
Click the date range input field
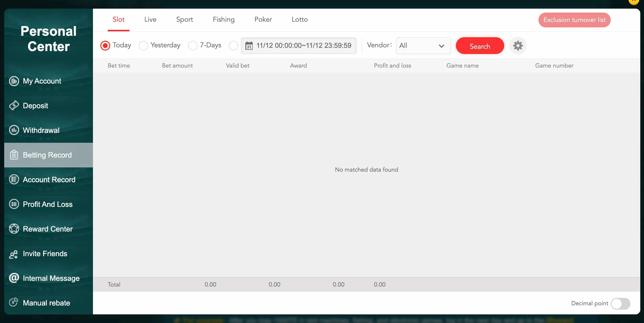(299, 46)
